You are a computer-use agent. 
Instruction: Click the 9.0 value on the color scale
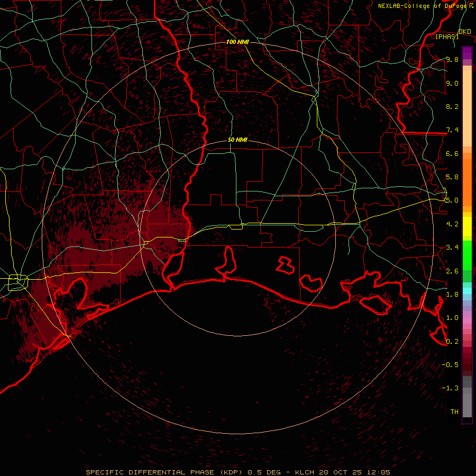452,83
